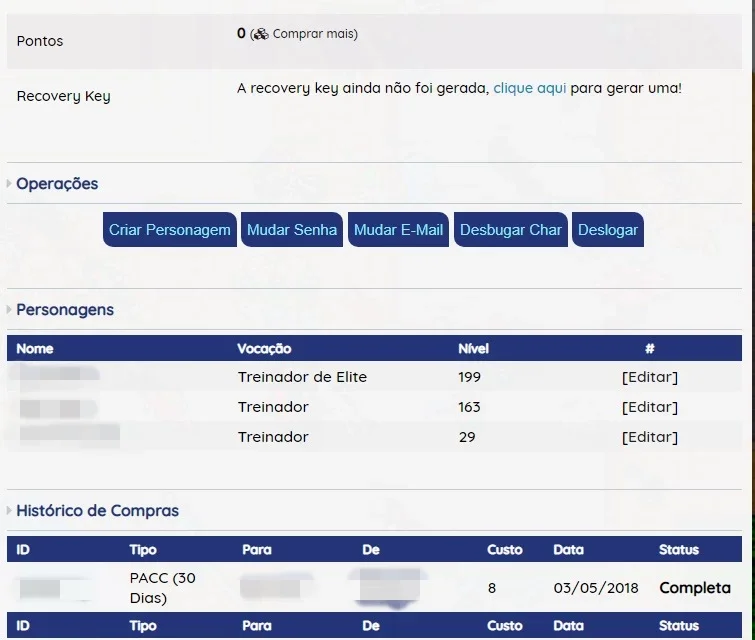Edit the Treinador de Elite character
This screenshot has height=640, width=755.
point(650,377)
